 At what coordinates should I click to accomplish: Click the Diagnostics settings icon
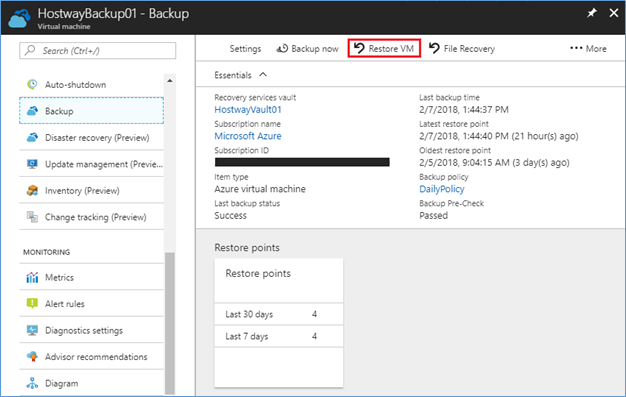pos(32,330)
